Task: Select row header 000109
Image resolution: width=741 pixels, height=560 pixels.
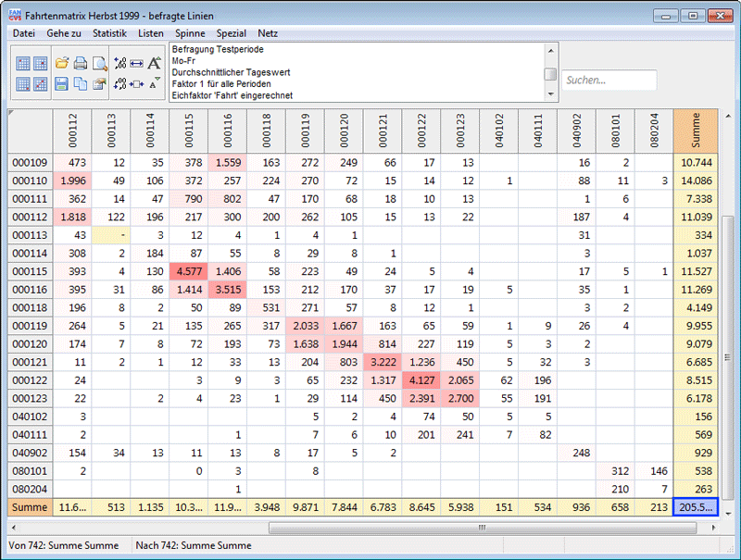Action: point(31,163)
